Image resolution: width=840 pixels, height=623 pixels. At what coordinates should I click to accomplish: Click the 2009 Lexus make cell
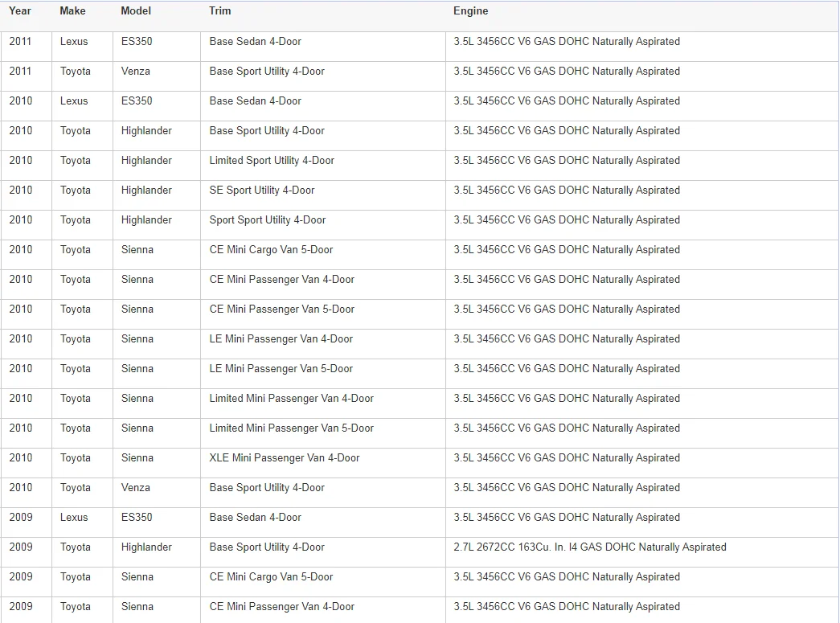[82, 522]
